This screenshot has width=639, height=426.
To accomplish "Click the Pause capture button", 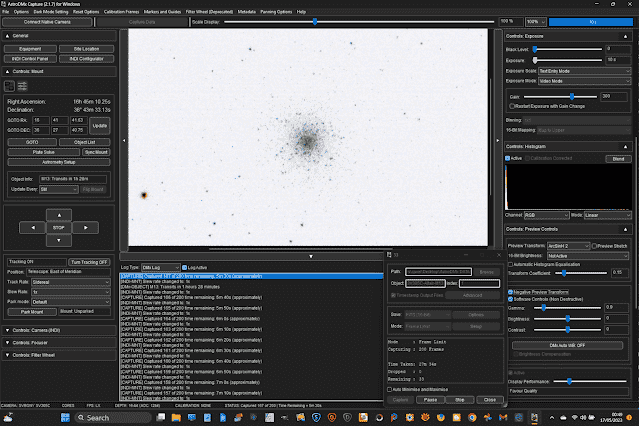I will pos(429,399).
